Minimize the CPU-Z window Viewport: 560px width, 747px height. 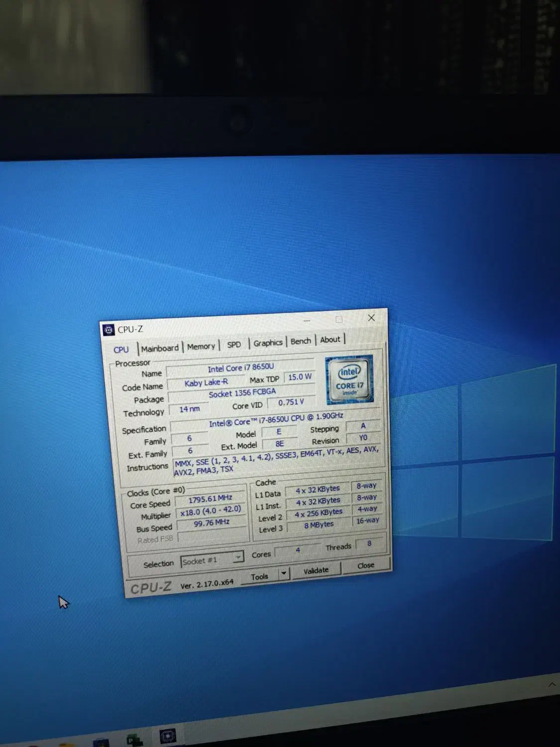pyautogui.click(x=307, y=320)
